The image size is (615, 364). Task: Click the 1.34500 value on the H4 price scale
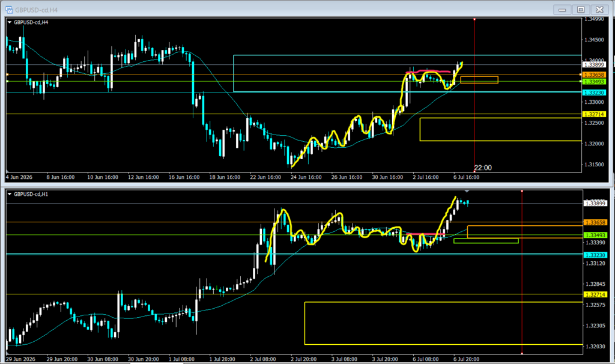(594, 40)
